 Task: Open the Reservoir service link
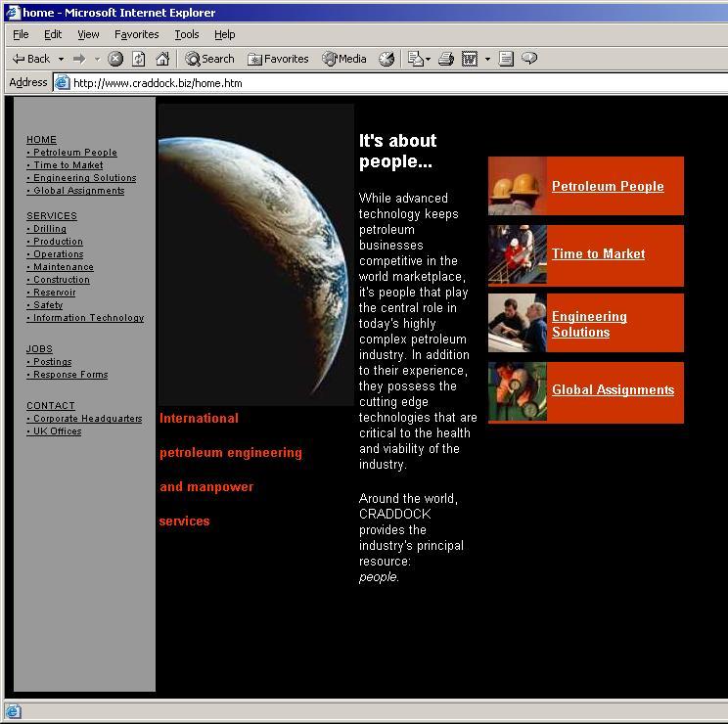coord(51,293)
